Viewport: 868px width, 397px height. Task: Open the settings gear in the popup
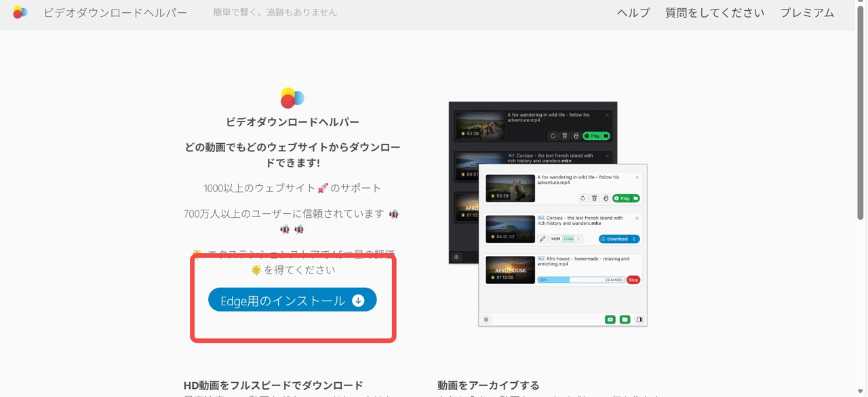486,319
